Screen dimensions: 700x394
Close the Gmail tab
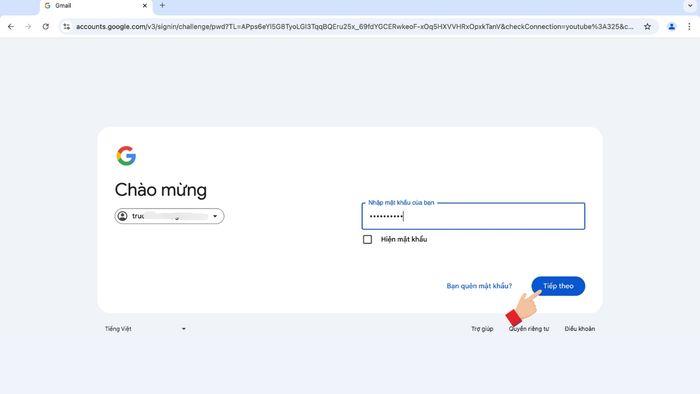pyautogui.click(x=145, y=6)
